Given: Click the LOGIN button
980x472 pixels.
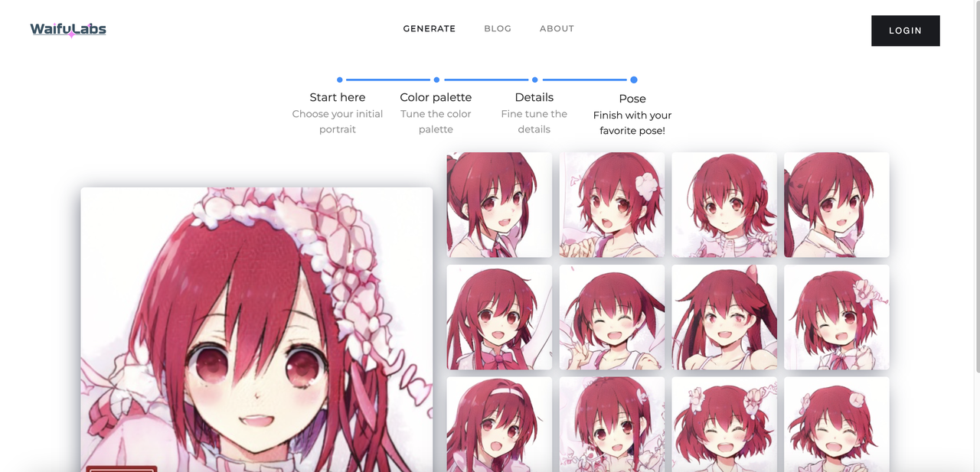Looking at the screenshot, I should [x=906, y=31].
